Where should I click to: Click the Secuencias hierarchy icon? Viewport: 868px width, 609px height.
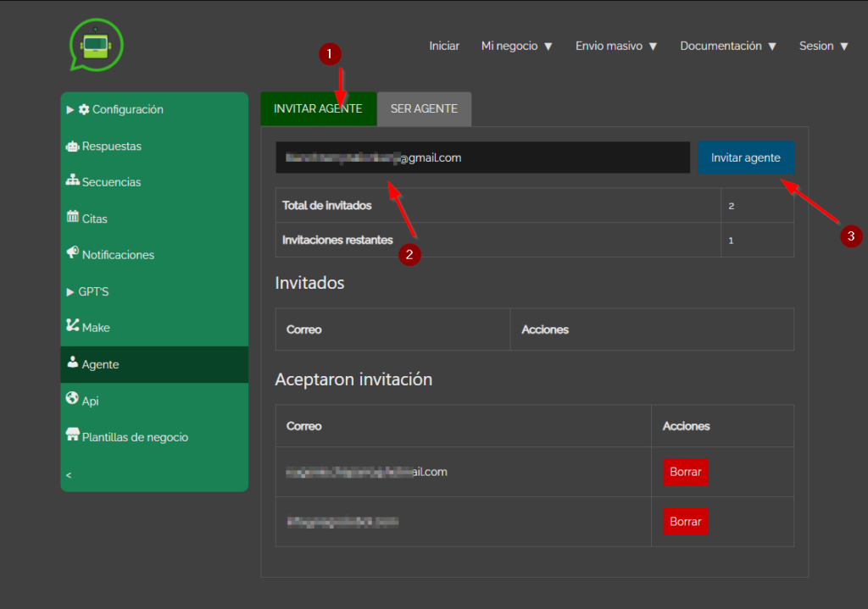click(73, 180)
